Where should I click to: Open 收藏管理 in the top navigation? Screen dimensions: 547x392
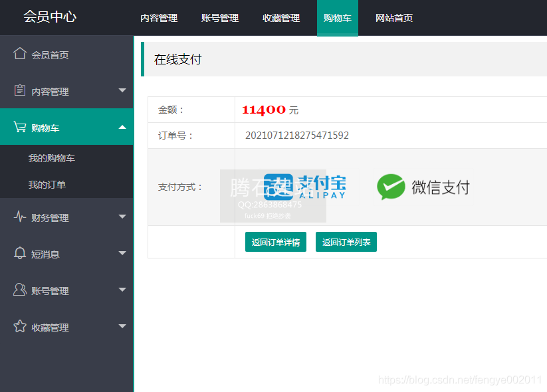pos(281,18)
